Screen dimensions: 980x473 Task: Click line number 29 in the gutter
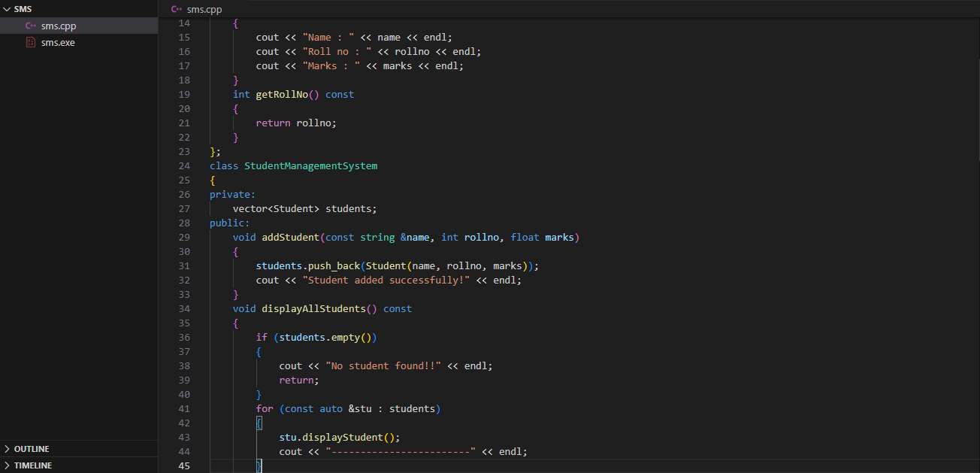coord(184,237)
